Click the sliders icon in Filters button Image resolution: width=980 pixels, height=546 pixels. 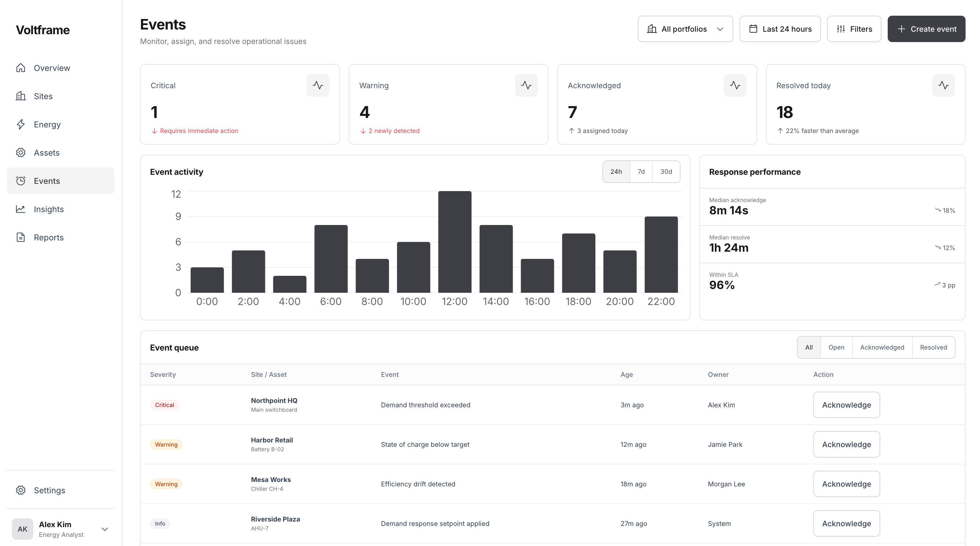[x=841, y=29]
